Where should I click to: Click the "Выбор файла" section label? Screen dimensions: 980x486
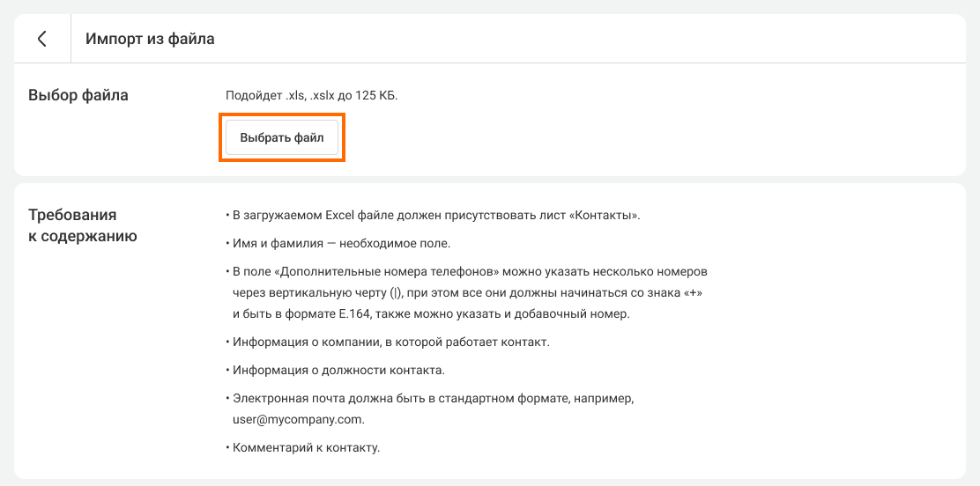(x=78, y=95)
